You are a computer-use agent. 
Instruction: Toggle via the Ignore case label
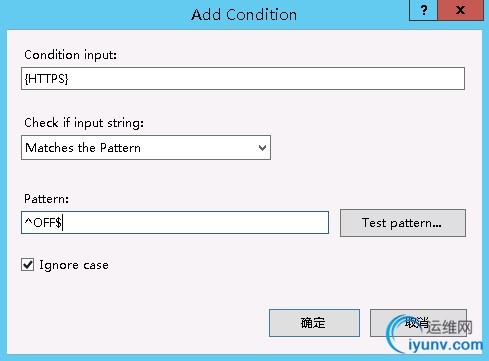point(74,265)
